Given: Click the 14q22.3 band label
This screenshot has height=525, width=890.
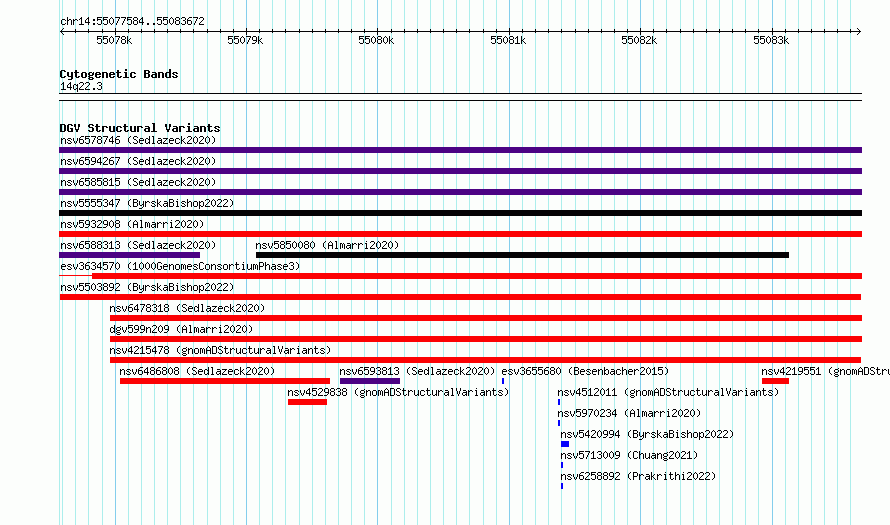Looking at the screenshot, I should 81,86.
